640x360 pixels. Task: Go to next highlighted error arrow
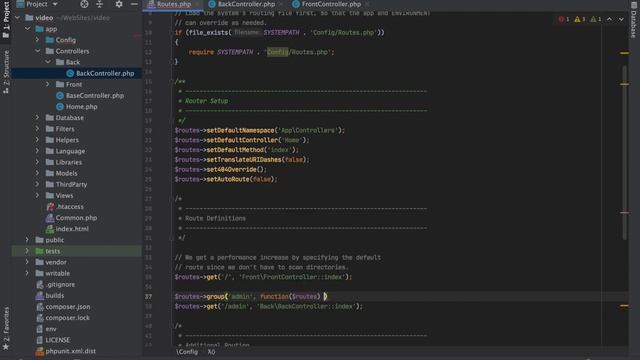click(621, 19)
